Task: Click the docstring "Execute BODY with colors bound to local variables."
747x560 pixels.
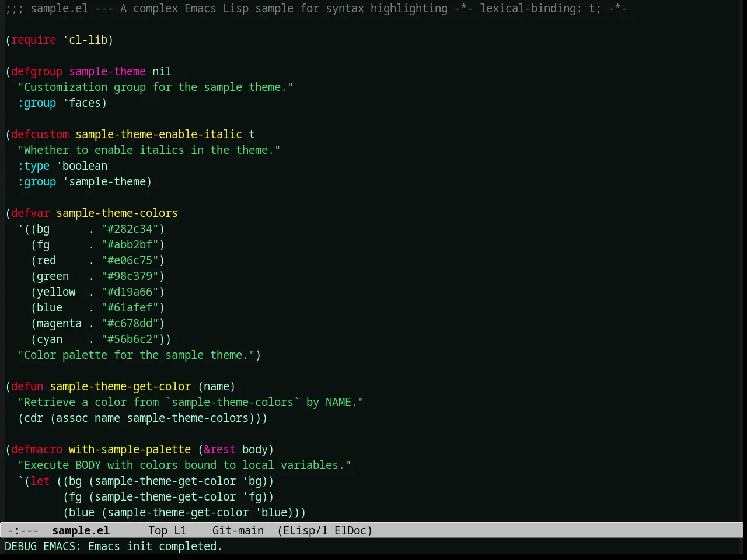Action: tap(184, 465)
